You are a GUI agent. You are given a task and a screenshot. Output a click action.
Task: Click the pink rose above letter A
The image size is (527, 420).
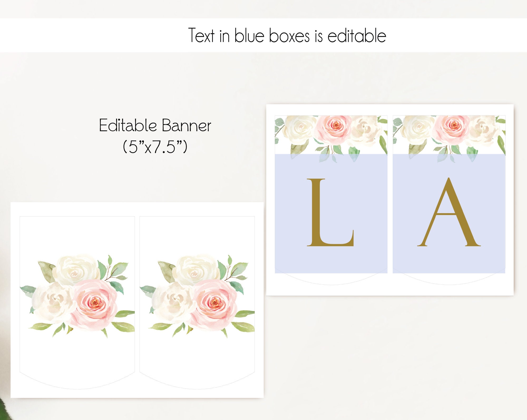click(451, 129)
